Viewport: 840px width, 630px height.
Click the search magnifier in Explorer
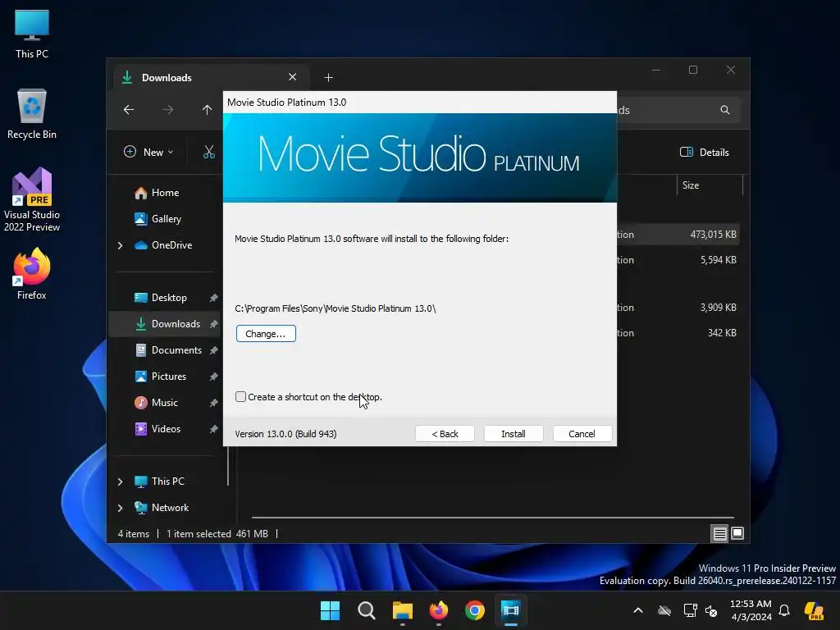725,110
